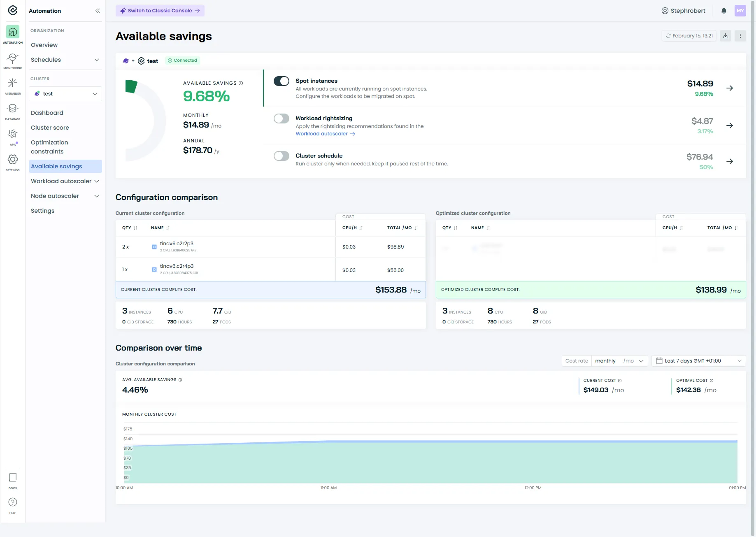Click the notification bell icon

pyautogui.click(x=723, y=11)
